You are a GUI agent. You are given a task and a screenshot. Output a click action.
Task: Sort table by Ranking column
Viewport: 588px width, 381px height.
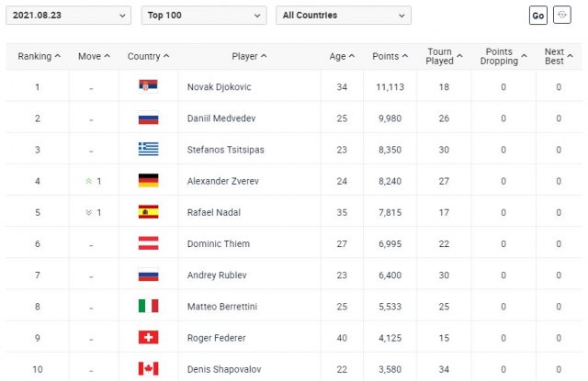coord(39,56)
